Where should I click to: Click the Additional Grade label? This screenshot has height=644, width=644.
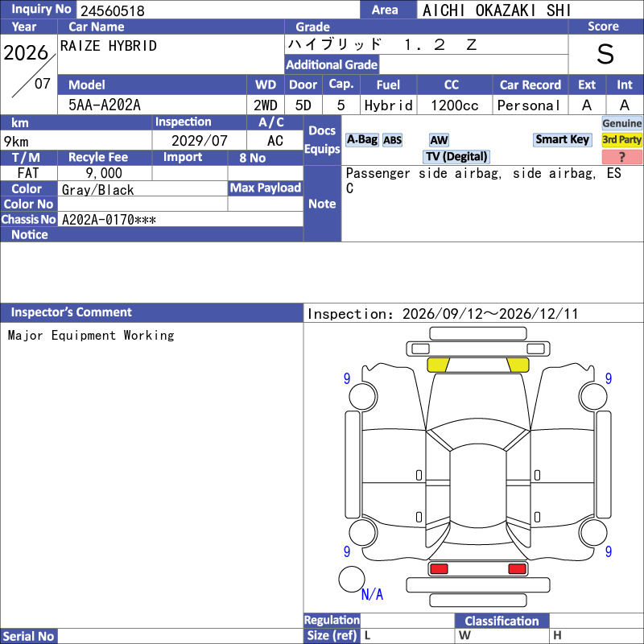[332, 64]
